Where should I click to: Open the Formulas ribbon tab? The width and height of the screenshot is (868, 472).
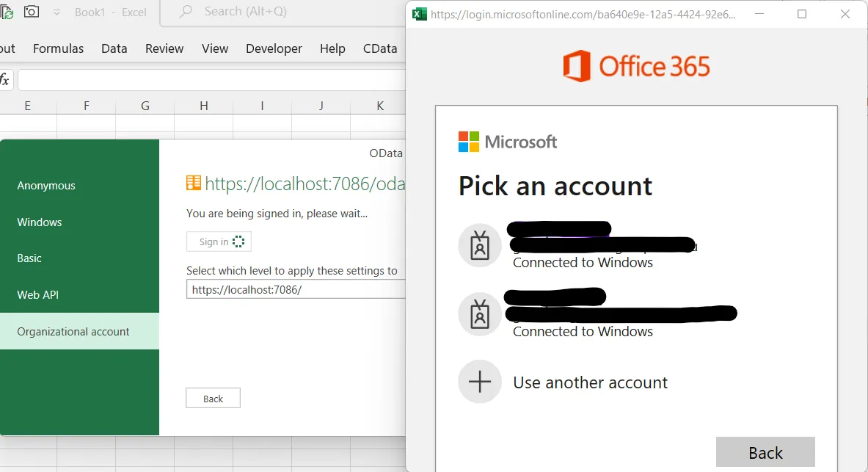point(58,48)
